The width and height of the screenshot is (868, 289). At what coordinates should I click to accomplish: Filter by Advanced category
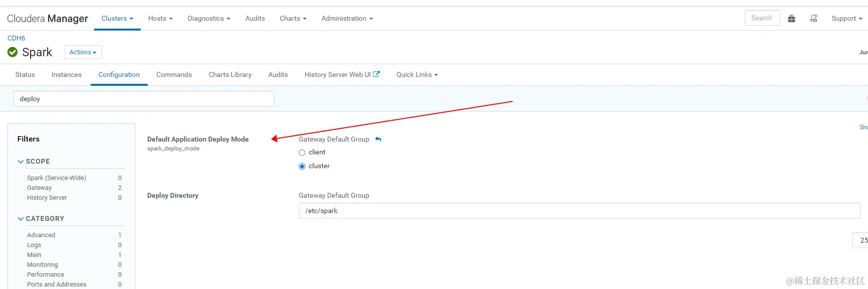(x=41, y=235)
